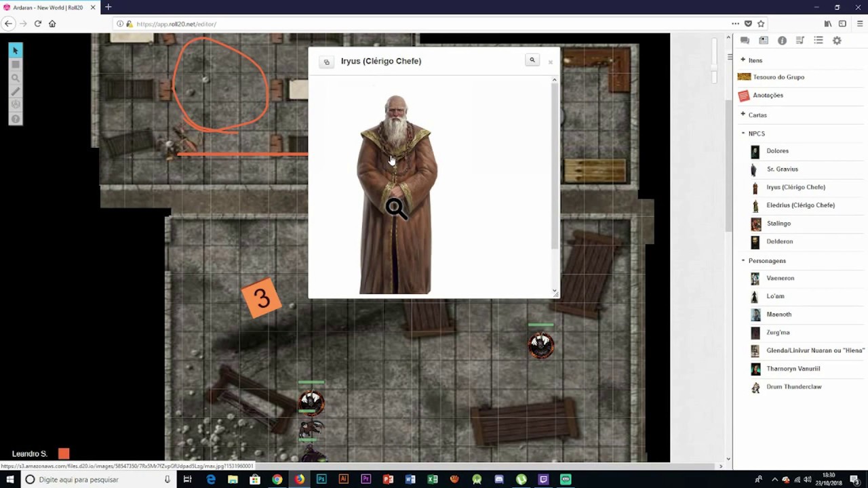The width and height of the screenshot is (868, 488).
Task: Switch to the Art Library tab
Action: click(x=764, y=41)
